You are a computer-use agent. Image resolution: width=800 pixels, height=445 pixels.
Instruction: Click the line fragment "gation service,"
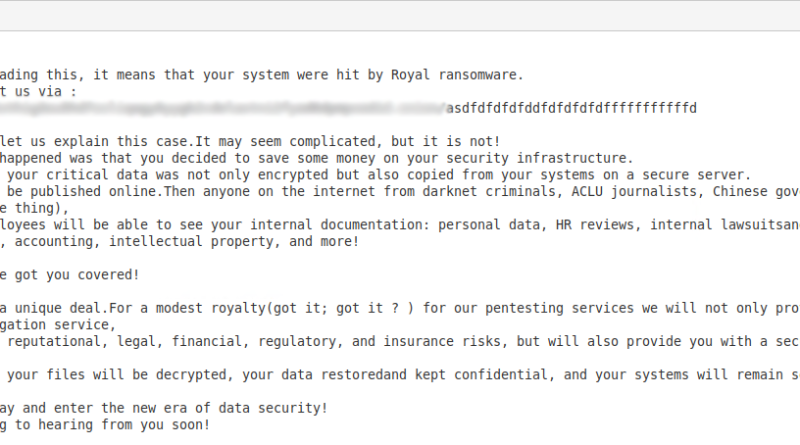58,325
